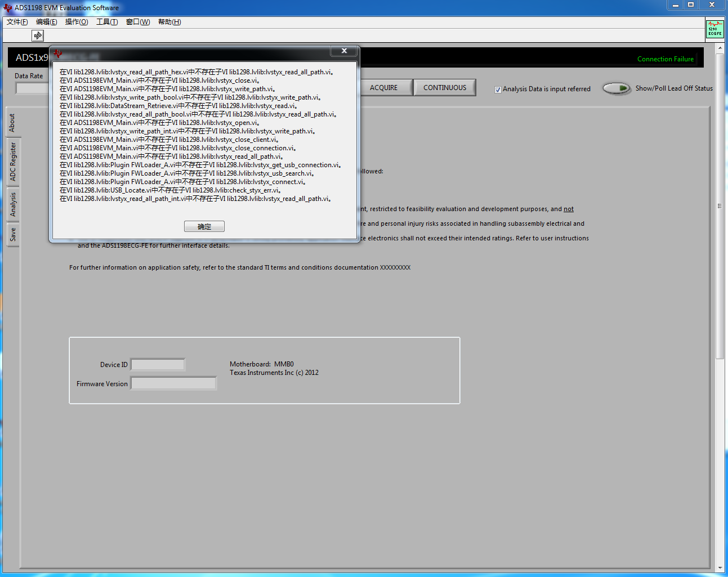Click the error line mentioning lvstyx_read_all_path_hex.vi
The image size is (728, 577).
(x=196, y=72)
